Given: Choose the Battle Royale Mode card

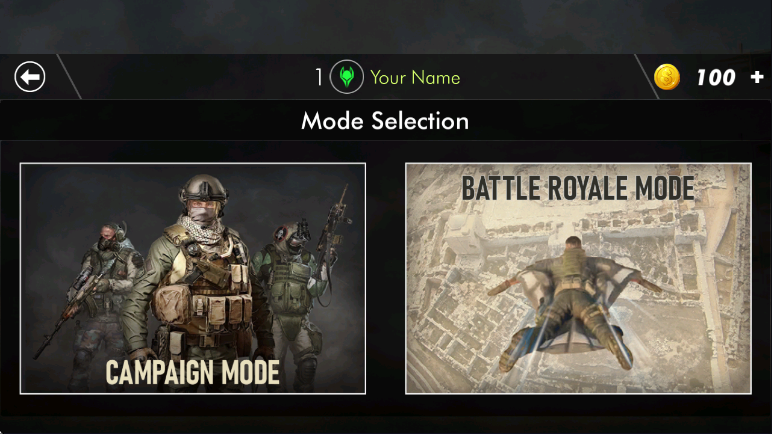Looking at the screenshot, I should click(578, 278).
